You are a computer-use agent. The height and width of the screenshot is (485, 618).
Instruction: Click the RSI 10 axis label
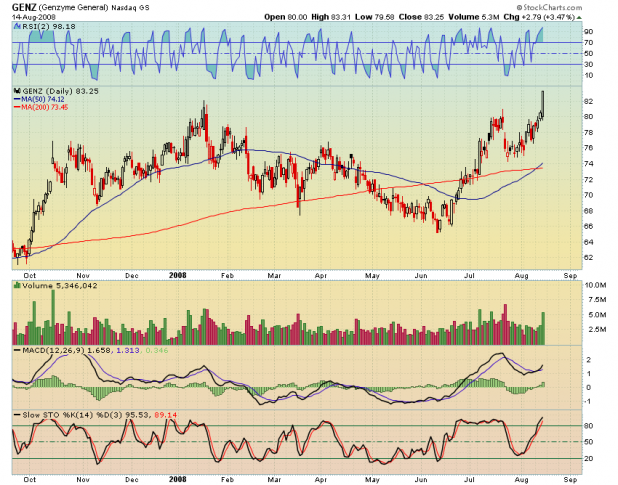click(590, 75)
